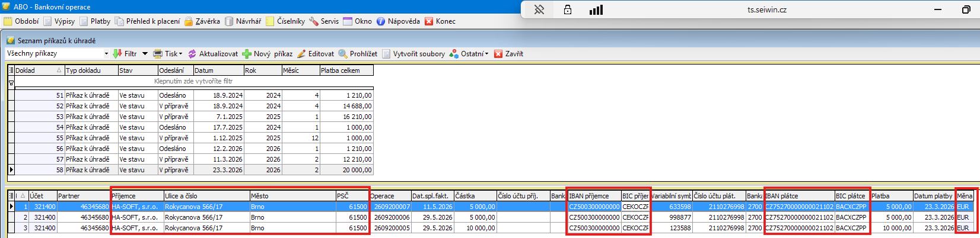
Task: Open Prohlížet magnifier to view the order
Action: click(x=343, y=54)
